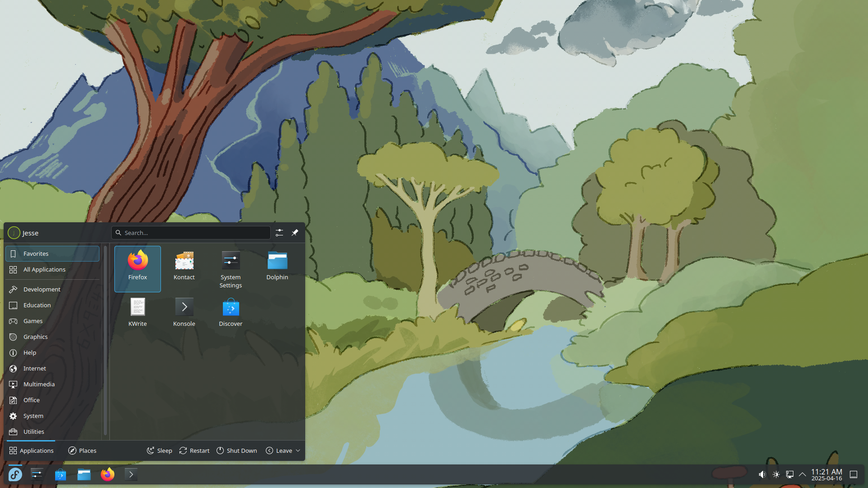The height and width of the screenshot is (488, 868).
Task: Launch Firefox from the taskbar
Action: [x=108, y=474]
